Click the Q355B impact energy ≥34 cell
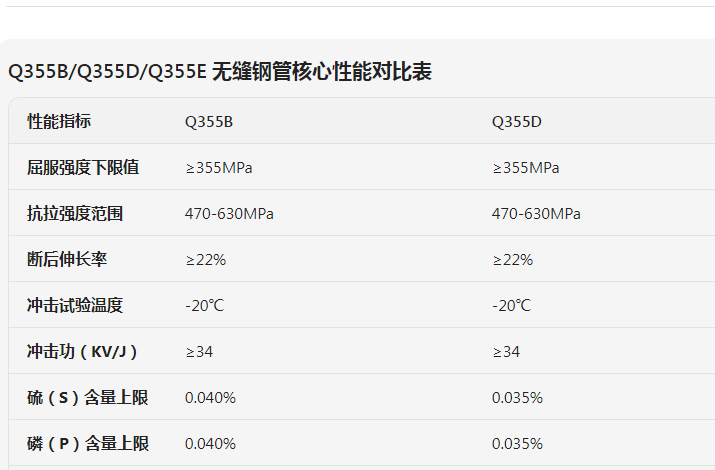 click(x=199, y=352)
